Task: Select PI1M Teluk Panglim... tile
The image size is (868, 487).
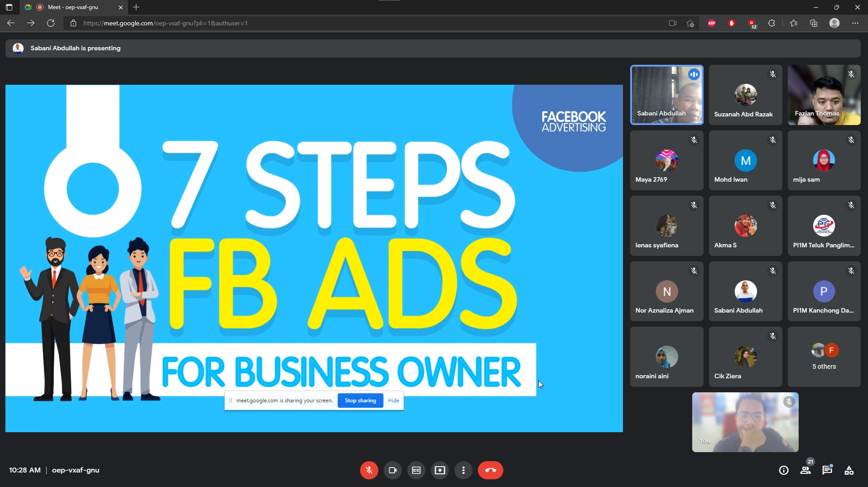Action: point(824,226)
